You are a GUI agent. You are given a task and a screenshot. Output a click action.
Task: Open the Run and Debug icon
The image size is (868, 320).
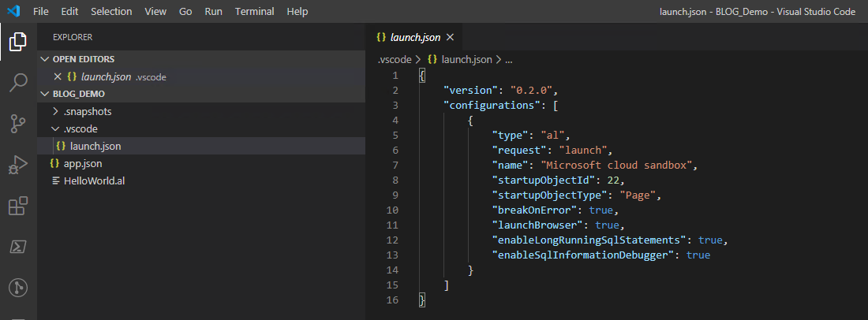pos(17,165)
